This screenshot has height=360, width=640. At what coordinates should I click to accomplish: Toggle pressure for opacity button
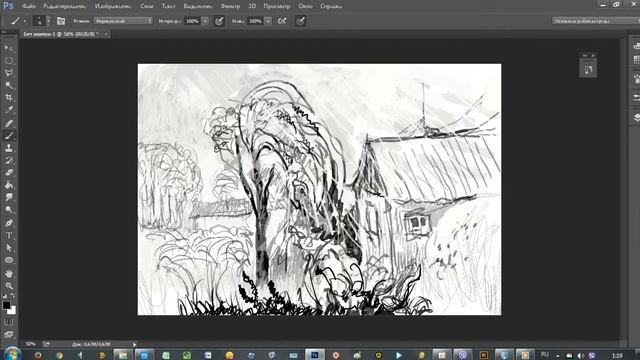[219, 21]
